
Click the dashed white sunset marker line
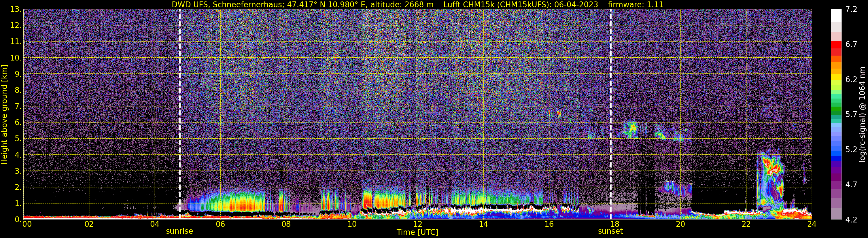(611, 114)
